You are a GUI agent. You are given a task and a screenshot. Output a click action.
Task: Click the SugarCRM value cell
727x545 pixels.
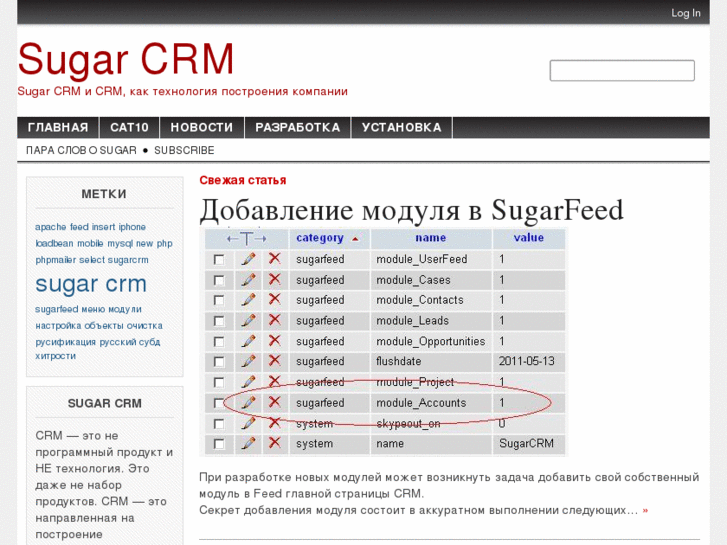coord(529,444)
